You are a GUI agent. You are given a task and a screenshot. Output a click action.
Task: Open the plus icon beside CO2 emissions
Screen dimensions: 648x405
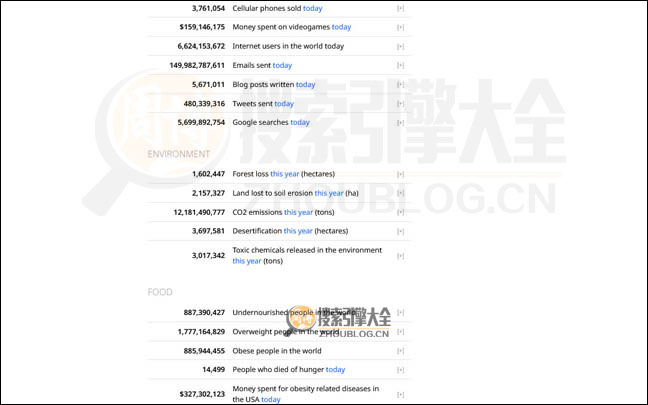click(401, 212)
